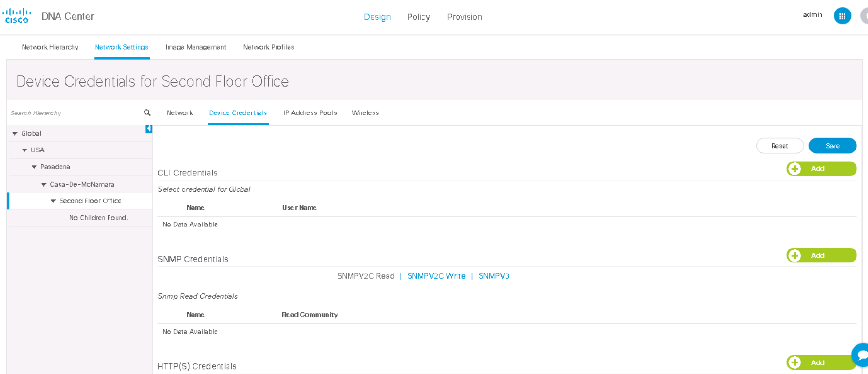
Task: Click the plus icon on HTTP(S) Credentials Add
Action: [x=795, y=362]
